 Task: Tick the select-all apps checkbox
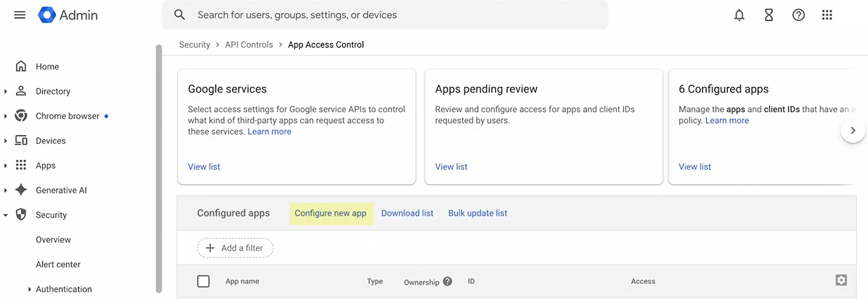[203, 281]
